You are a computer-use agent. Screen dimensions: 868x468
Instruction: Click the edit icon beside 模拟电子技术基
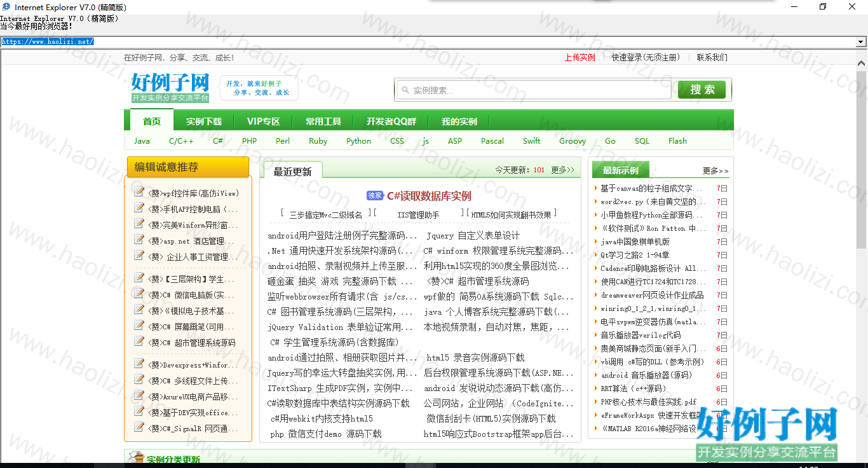tap(139, 309)
